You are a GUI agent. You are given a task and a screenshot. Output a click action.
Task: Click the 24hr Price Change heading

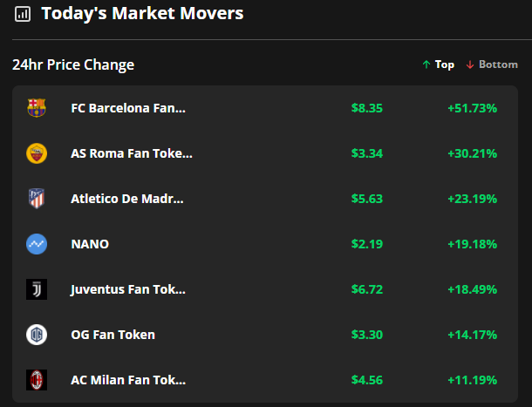click(x=73, y=65)
